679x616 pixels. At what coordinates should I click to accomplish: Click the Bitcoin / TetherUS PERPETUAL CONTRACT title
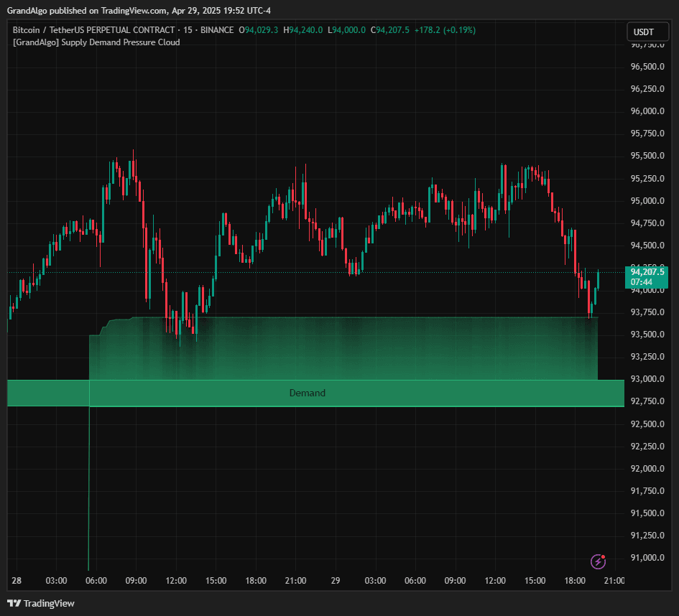(93, 30)
